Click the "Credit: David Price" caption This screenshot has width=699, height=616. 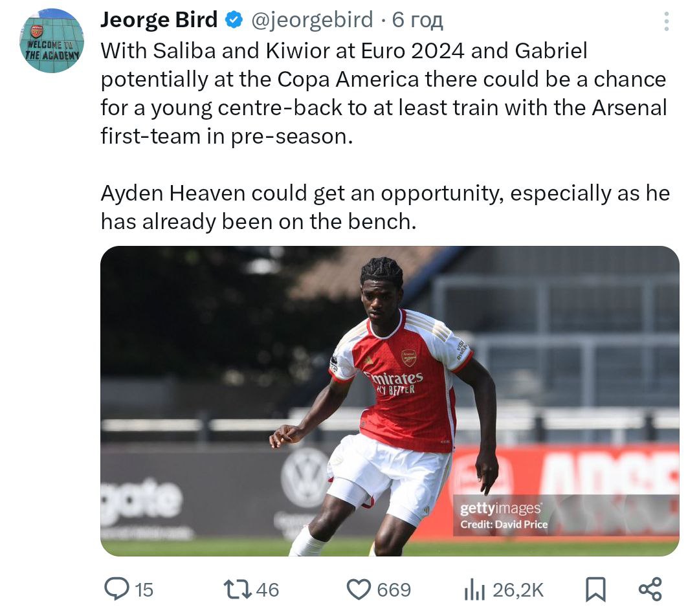tap(504, 525)
